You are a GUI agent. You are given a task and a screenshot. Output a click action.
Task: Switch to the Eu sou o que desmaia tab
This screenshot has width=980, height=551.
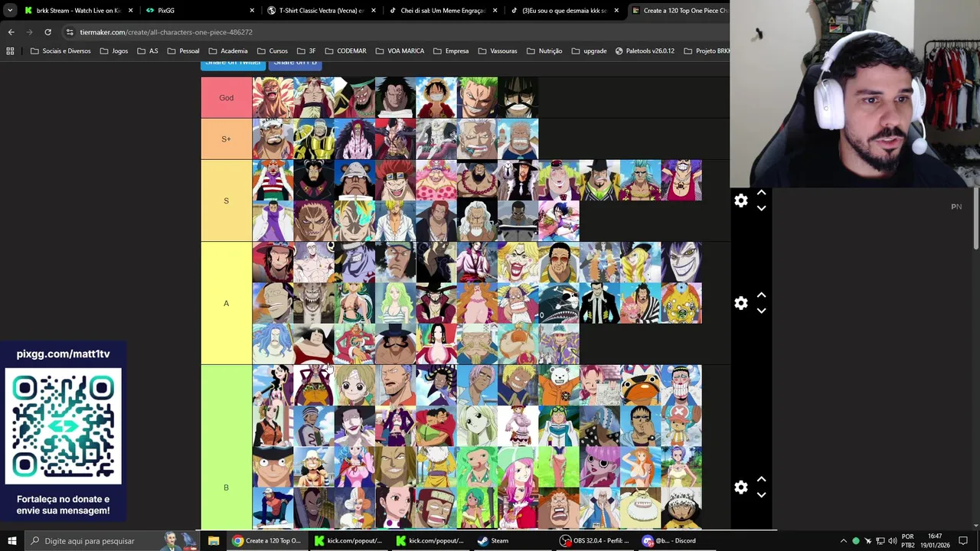tap(563, 11)
